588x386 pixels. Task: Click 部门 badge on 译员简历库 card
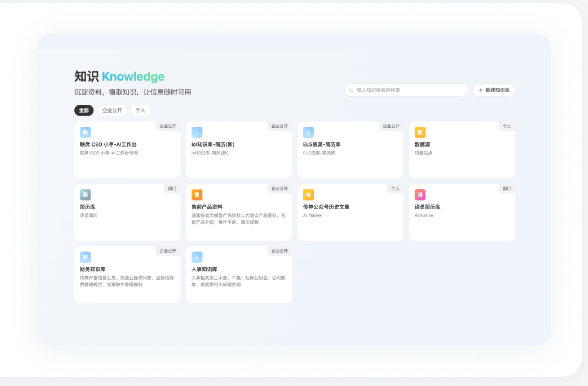tap(507, 189)
